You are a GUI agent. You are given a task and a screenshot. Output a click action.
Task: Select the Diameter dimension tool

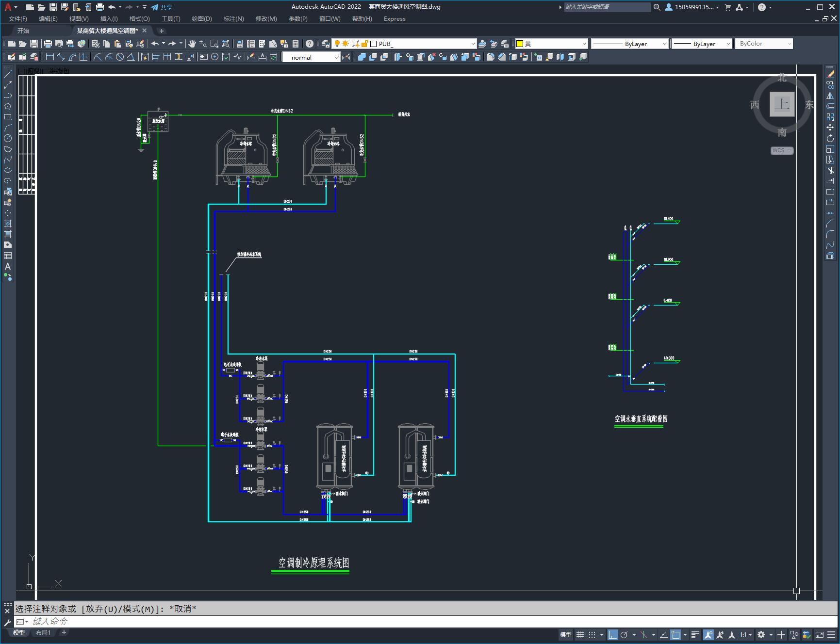(x=119, y=57)
